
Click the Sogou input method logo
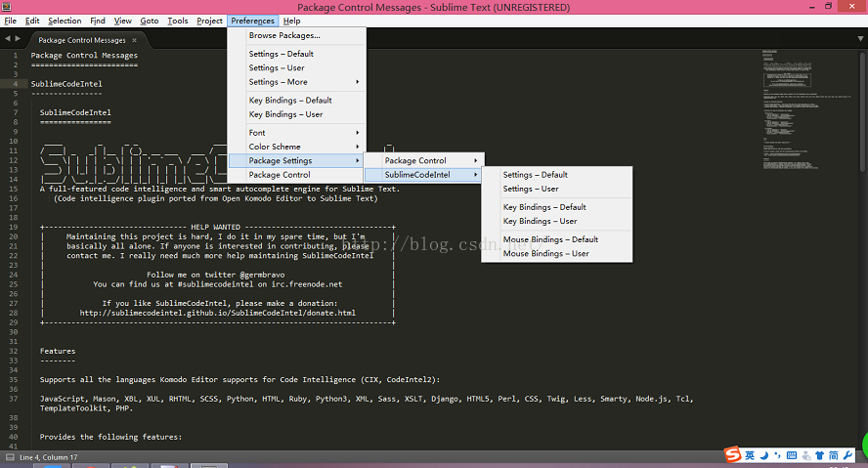[733, 454]
